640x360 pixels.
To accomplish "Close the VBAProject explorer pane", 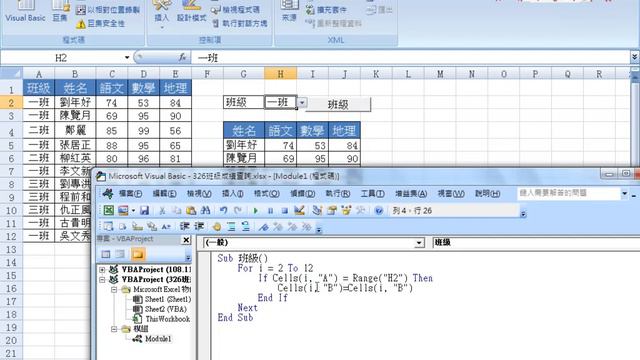I will [186, 240].
